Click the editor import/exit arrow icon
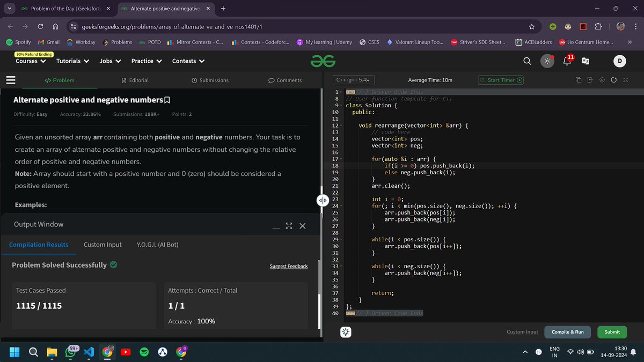644x362 pixels. pos(590,80)
